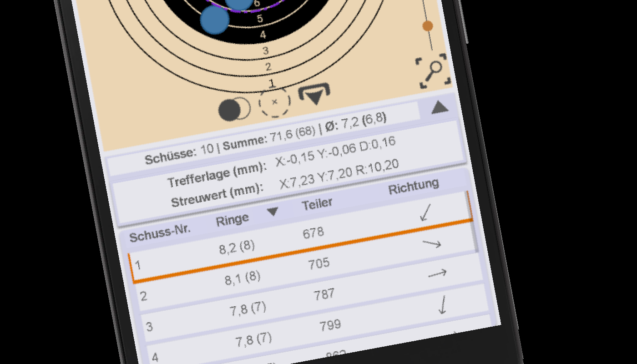Collapse the statistics panel with the up triangle
This screenshot has width=637, height=364.
click(440, 107)
